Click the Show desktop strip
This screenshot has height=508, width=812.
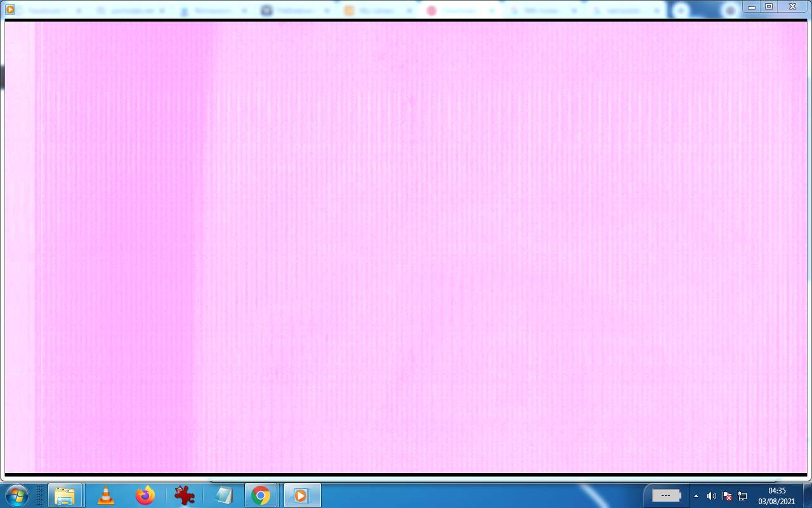tap(807, 495)
